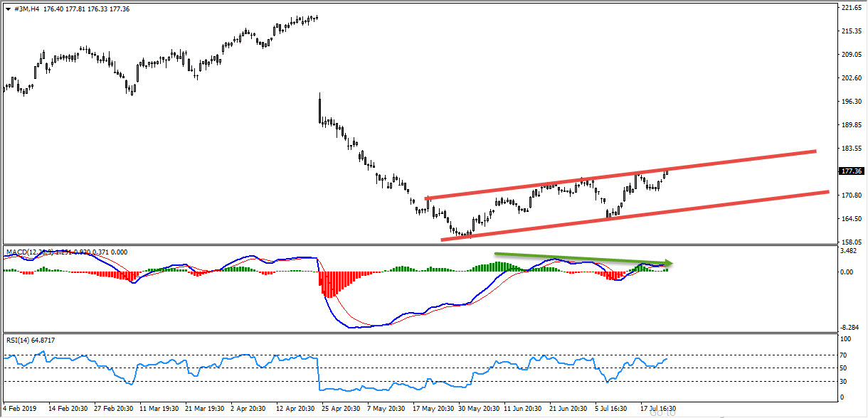Viewport: 868px width, 418px height.
Task: Click the RSI(14) indicator label
Action: pos(20,341)
